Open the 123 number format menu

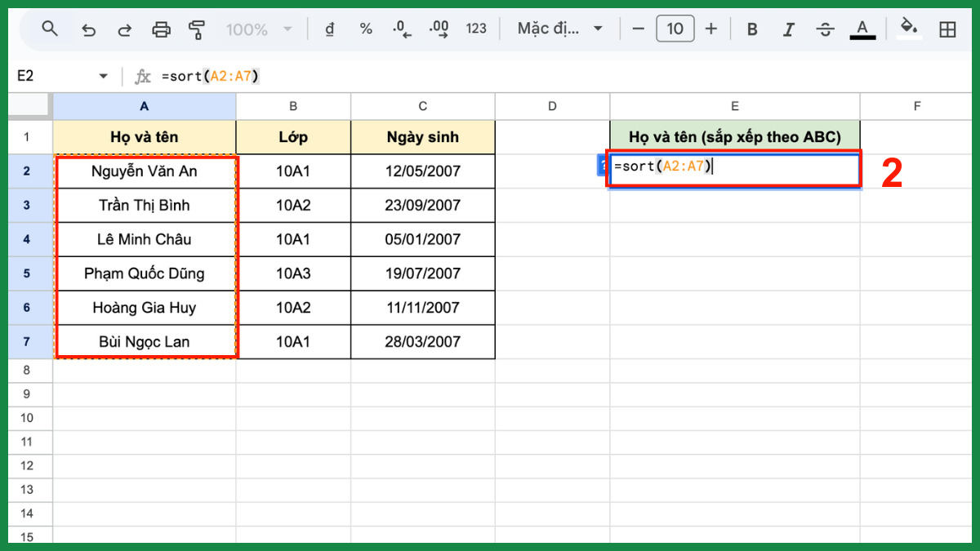476,29
